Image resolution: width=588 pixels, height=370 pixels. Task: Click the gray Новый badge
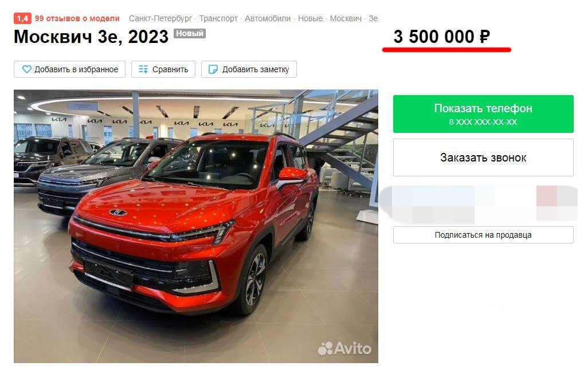(x=189, y=33)
